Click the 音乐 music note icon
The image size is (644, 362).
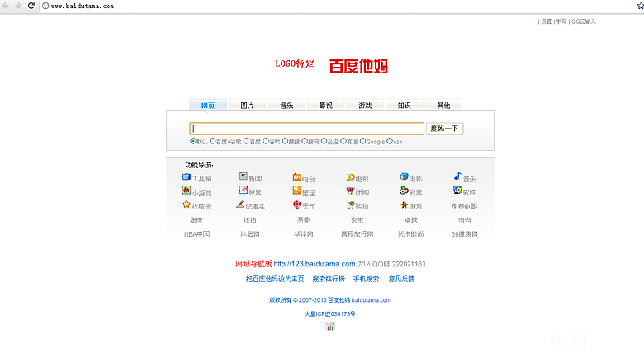pos(457,176)
